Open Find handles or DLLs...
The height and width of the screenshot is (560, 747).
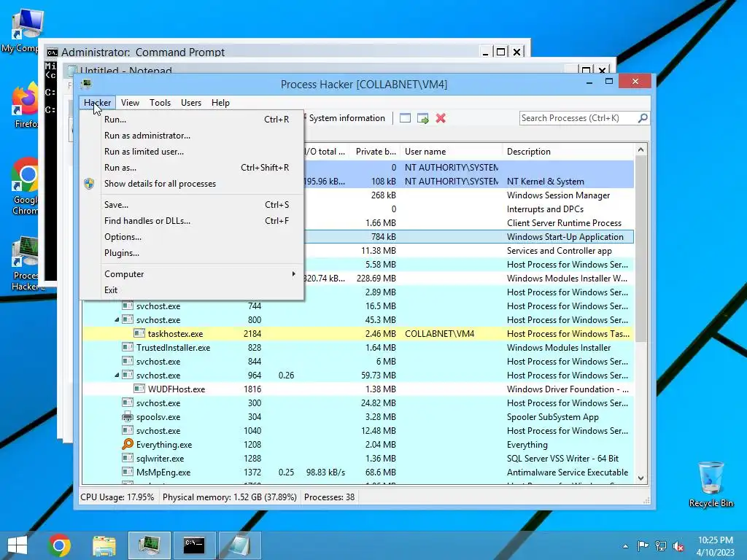point(192,221)
